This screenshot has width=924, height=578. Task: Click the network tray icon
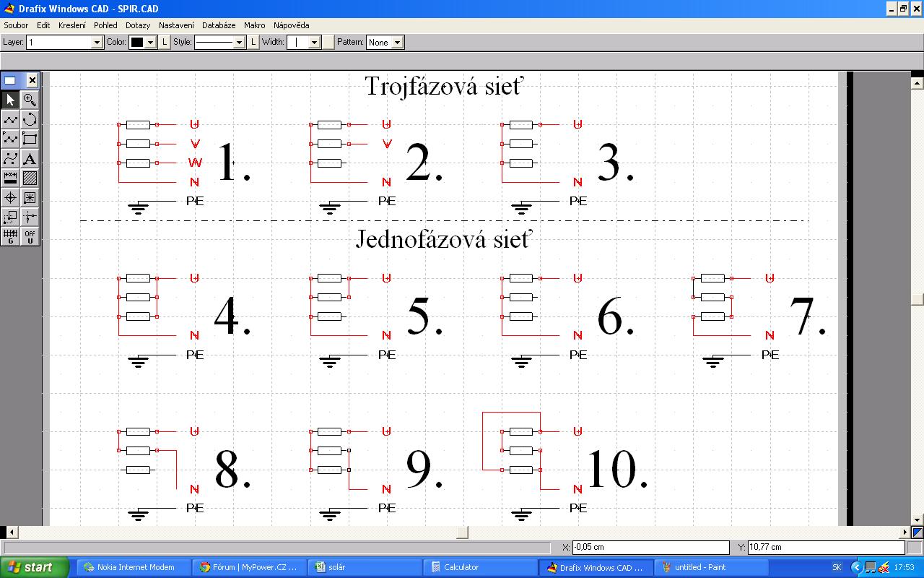tap(871, 567)
